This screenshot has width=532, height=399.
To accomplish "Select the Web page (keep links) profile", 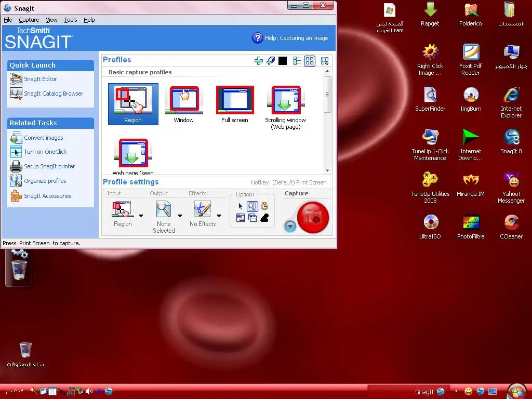I will coord(133,156).
